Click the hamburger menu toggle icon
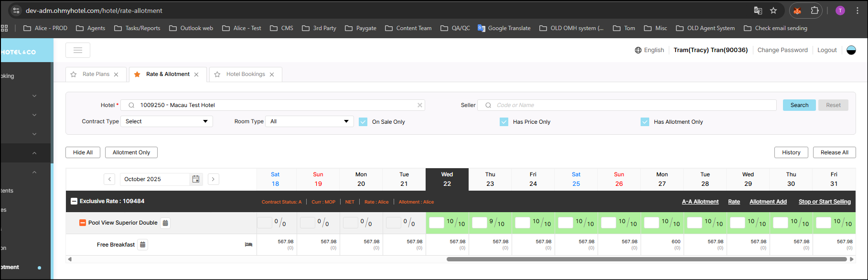 pos(78,50)
